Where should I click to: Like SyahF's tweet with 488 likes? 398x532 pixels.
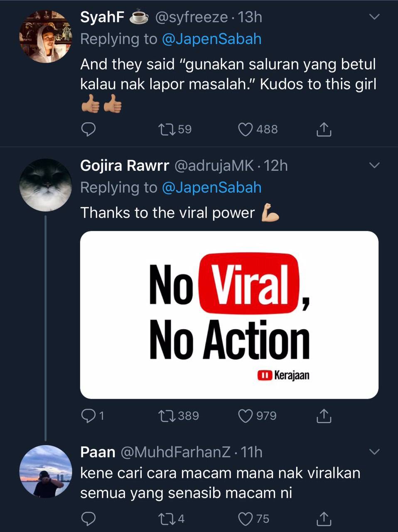[x=246, y=130]
